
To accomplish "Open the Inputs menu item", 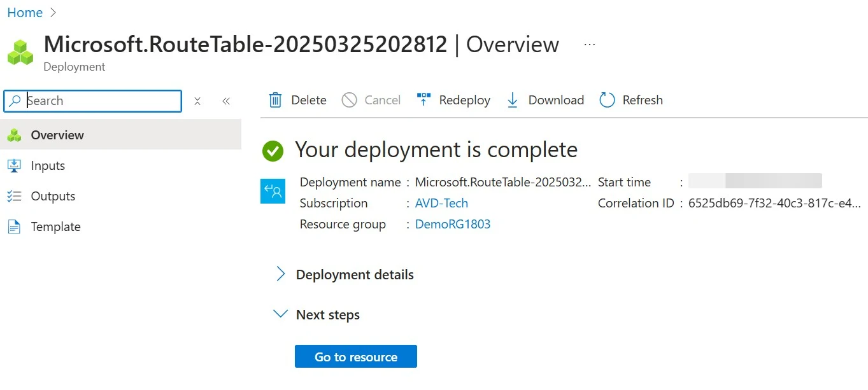I will 48,165.
